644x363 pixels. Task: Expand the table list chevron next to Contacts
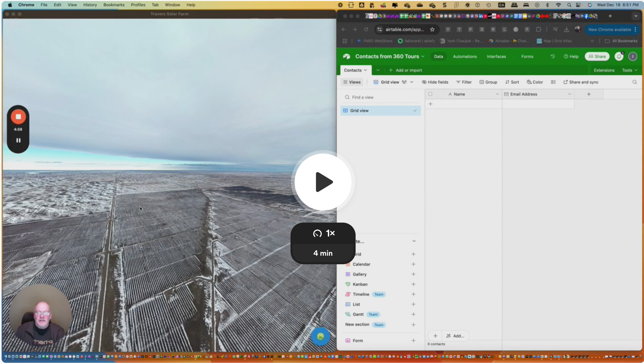[378, 70]
